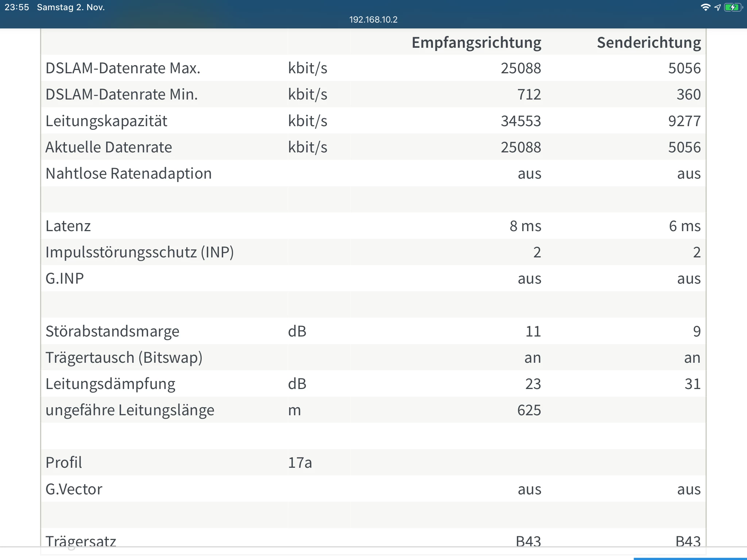Viewport: 747px width, 560px height.
Task: Tap the 192.168.10.2 address bar
Action: tap(373, 20)
